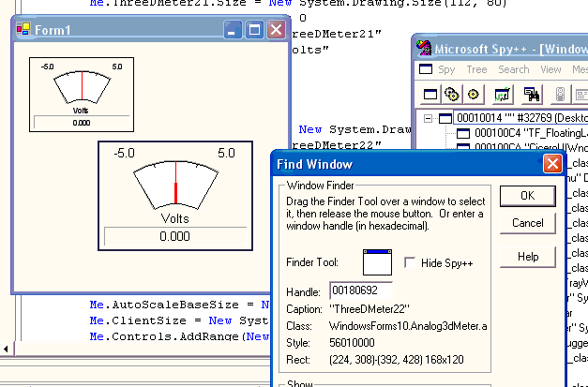Click the grayed traffic-light toolbar icon in Spy++
Image resolution: width=588 pixels, height=387 pixels.
(x=560, y=95)
